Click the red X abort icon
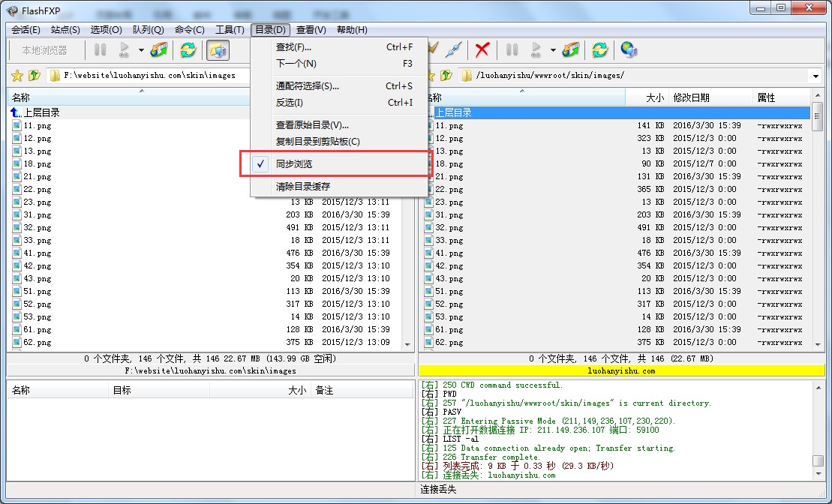This screenshot has height=504, width=832. point(482,50)
